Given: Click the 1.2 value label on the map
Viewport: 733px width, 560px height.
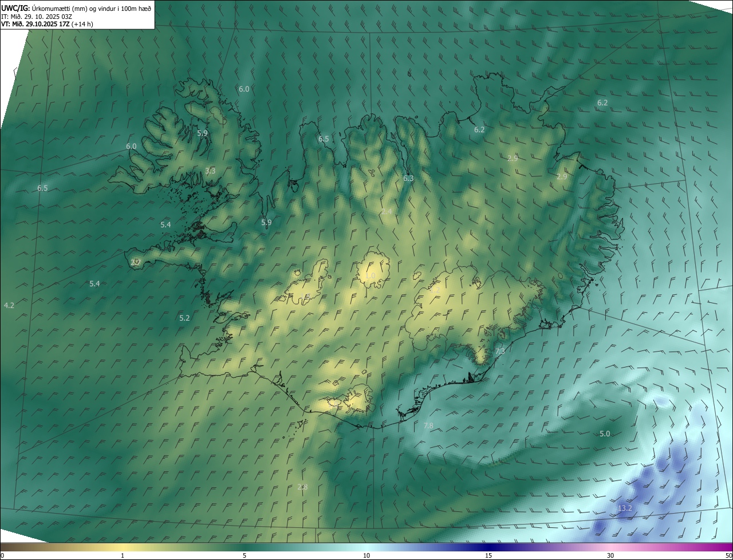Looking at the screenshot, I should 435,290.
